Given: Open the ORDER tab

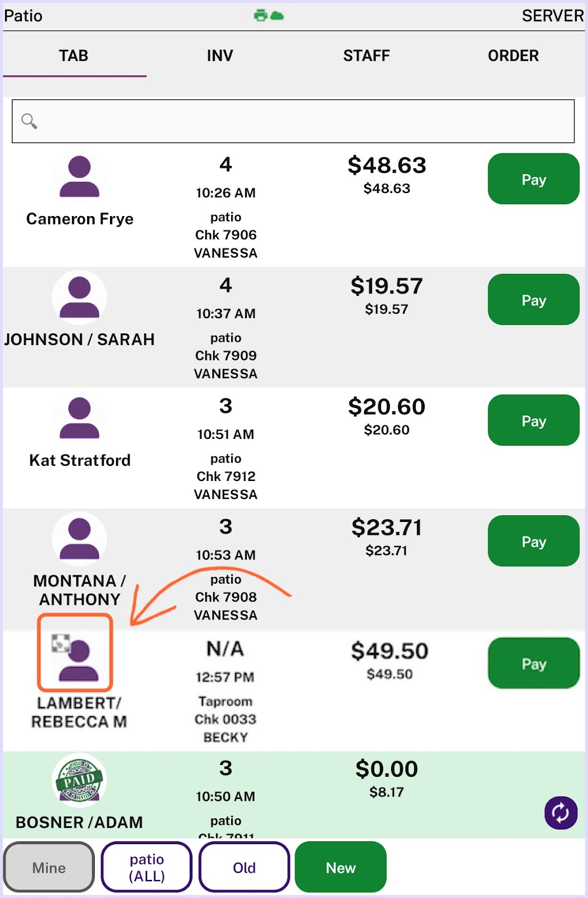Looking at the screenshot, I should (x=513, y=56).
